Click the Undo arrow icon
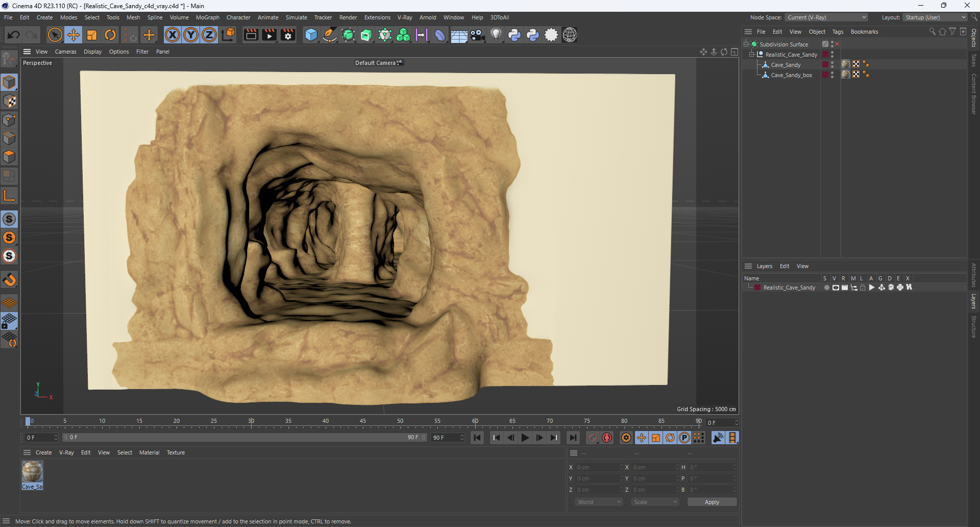Viewport: 980px width, 527px height. pos(14,35)
